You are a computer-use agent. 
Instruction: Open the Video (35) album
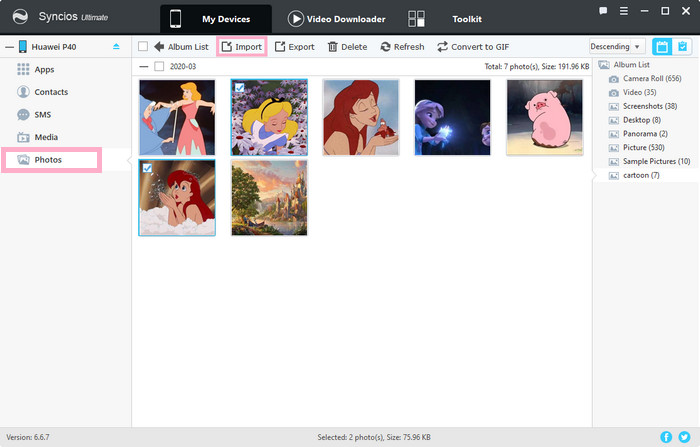tap(633, 92)
